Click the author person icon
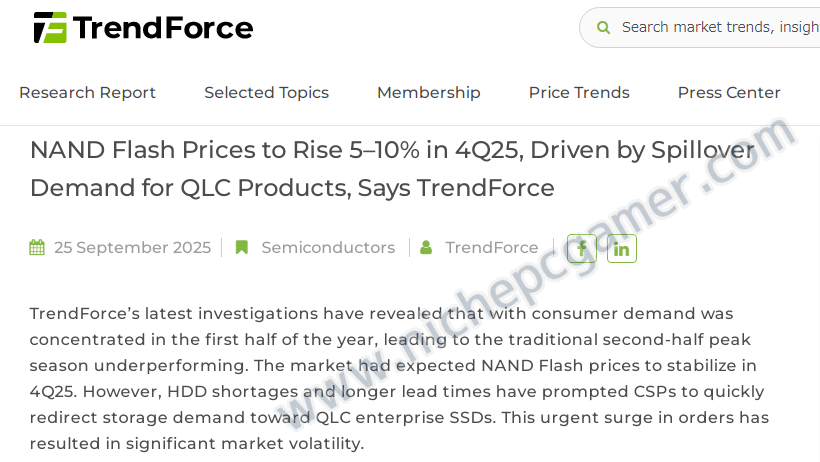 [426, 247]
